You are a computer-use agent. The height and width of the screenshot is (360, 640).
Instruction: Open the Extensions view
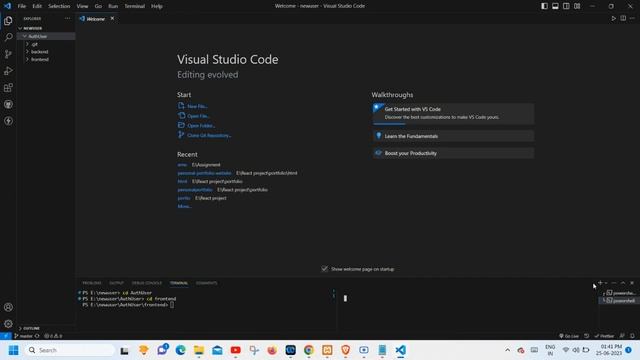pos(8,87)
